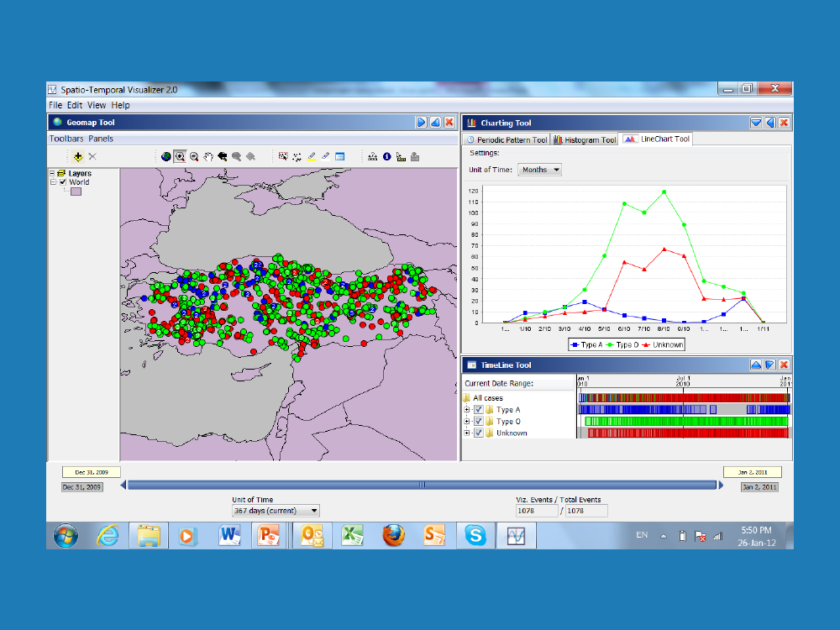Click the World layer color swatch

(76, 192)
